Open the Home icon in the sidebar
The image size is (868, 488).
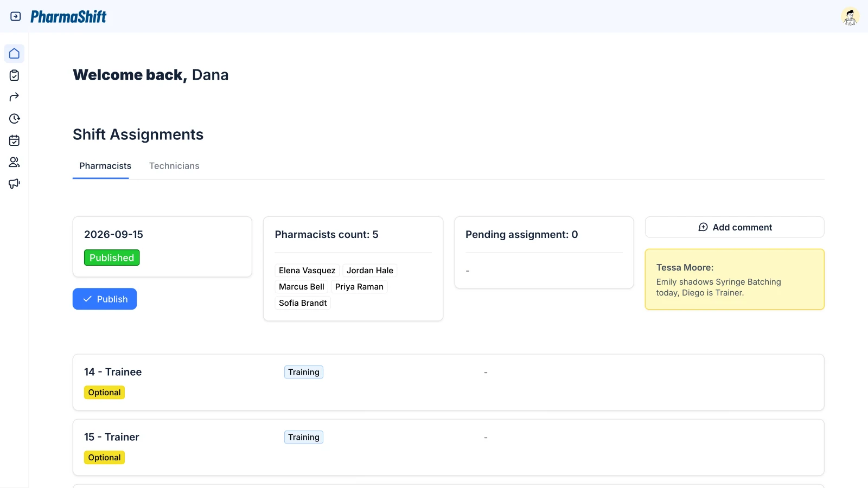15,54
